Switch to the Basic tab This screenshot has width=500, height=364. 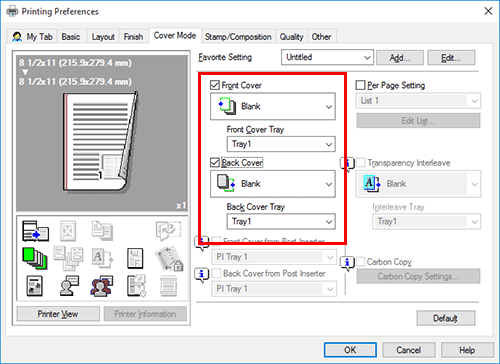click(71, 37)
